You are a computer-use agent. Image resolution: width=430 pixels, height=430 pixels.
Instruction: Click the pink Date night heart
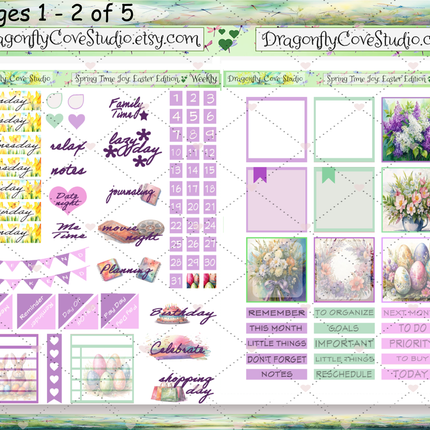click(x=68, y=199)
